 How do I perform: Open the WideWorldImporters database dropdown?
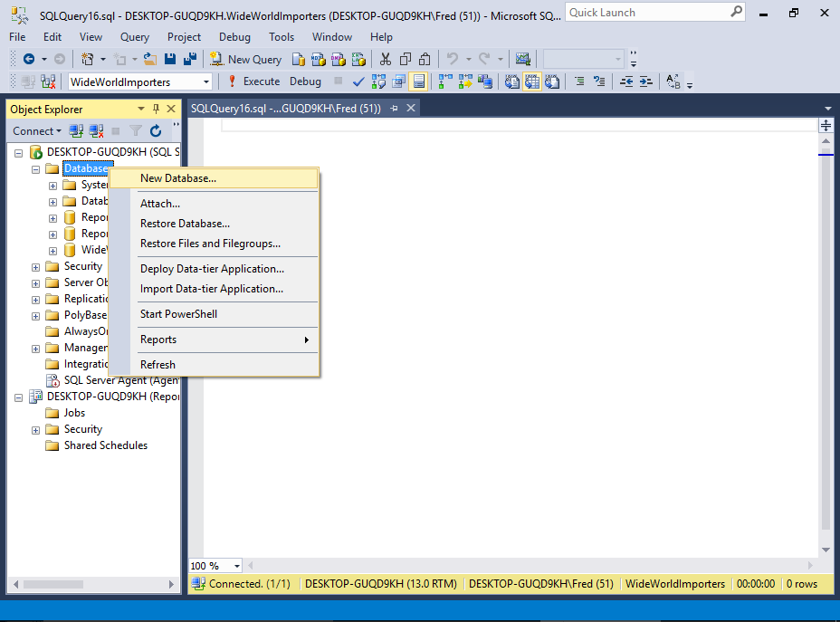pyautogui.click(x=206, y=81)
